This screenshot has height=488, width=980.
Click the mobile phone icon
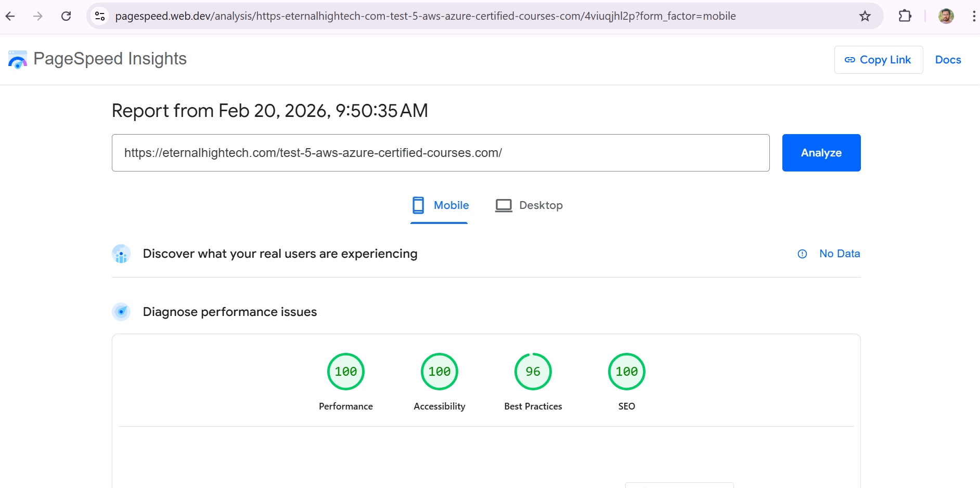(x=418, y=205)
